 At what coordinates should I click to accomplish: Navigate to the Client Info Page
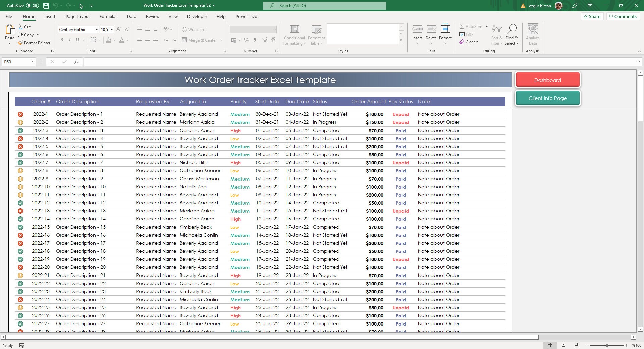[547, 98]
